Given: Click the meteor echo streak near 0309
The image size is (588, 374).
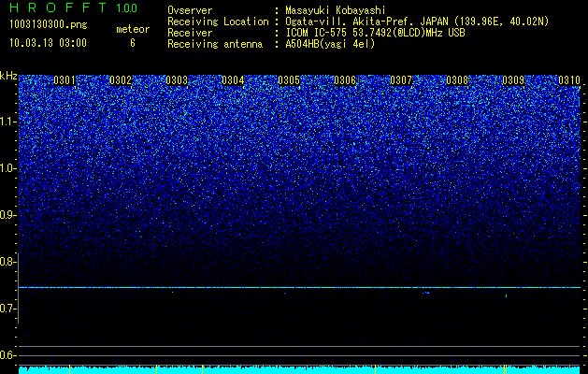Looking at the screenshot, I should [507, 295].
